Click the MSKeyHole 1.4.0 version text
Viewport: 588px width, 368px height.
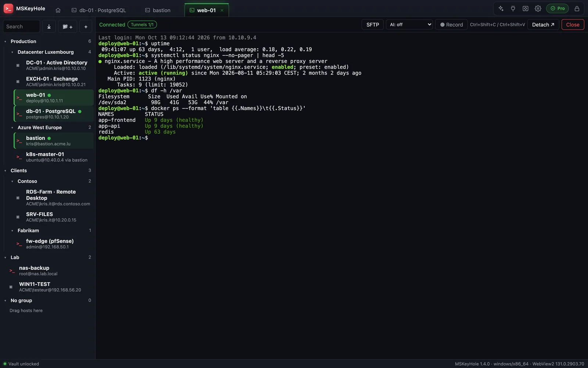point(472,364)
